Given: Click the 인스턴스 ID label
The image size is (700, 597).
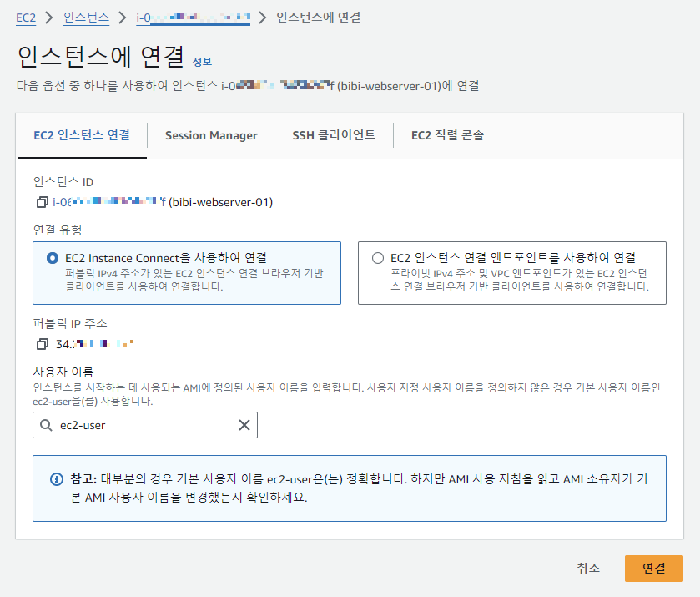Looking at the screenshot, I should [63, 182].
